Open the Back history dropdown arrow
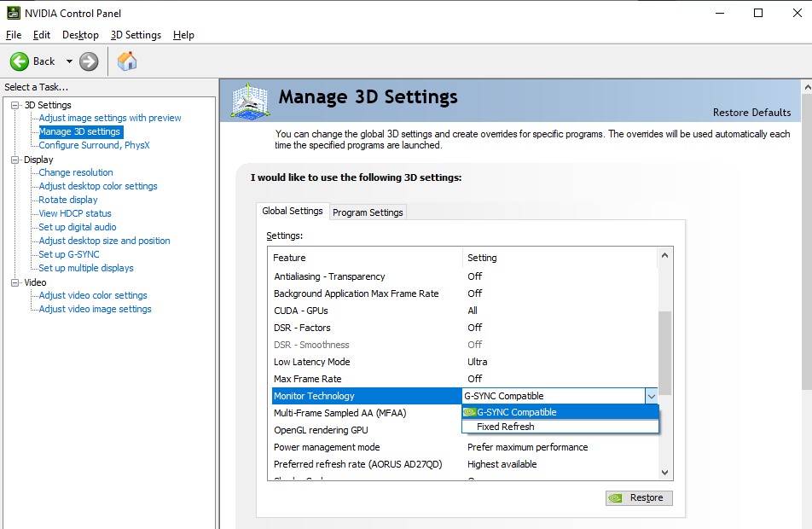The image size is (812, 529). pyautogui.click(x=69, y=61)
